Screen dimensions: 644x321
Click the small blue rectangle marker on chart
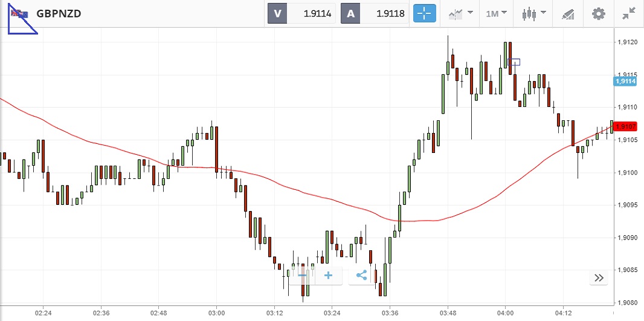[x=514, y=62]
